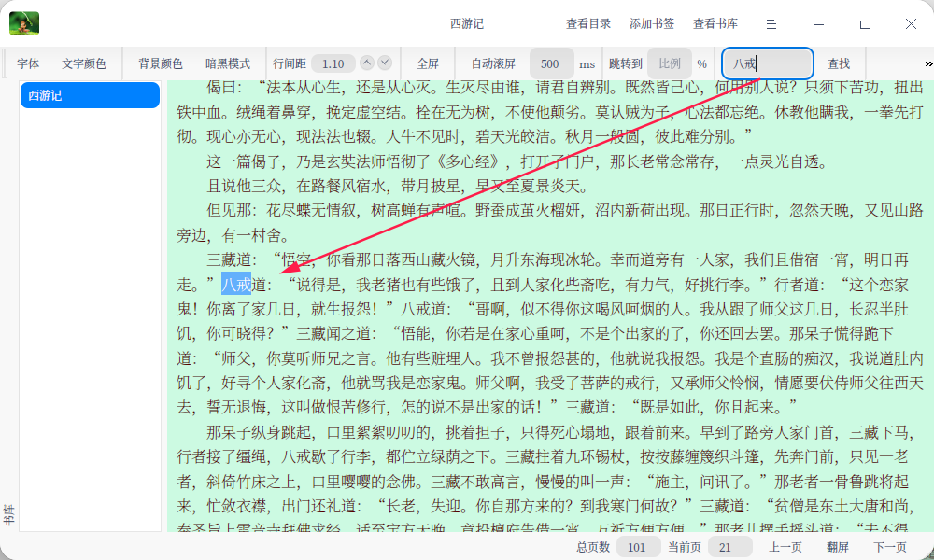Start 自动滚屏 auto scrolling
934x560 pixels.
(493, 63)
